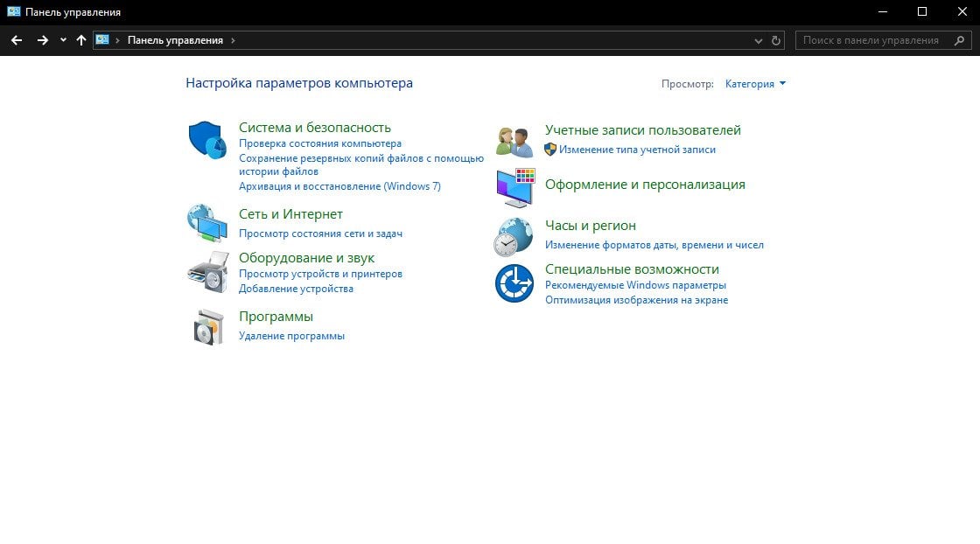Image resolution: width=980 pixels, height=544 pixels.
Task: Open Сохранение резервных копий файлов link
Action: (361, 165)
